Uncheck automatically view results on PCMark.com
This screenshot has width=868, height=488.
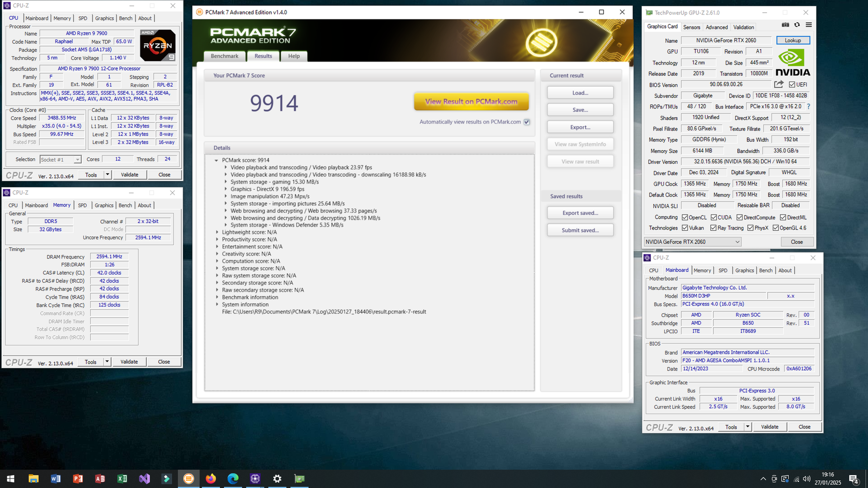click(527, 122)
